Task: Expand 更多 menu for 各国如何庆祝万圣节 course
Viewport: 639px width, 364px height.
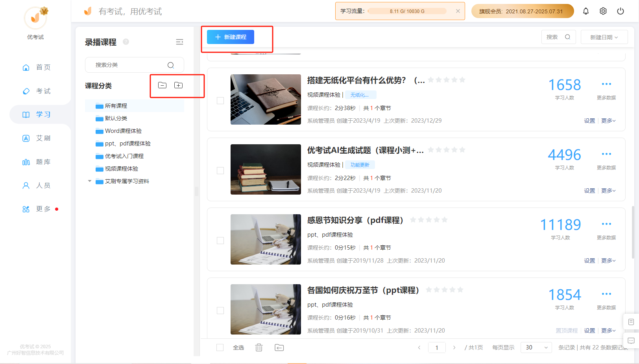Action: pos(608,331)
